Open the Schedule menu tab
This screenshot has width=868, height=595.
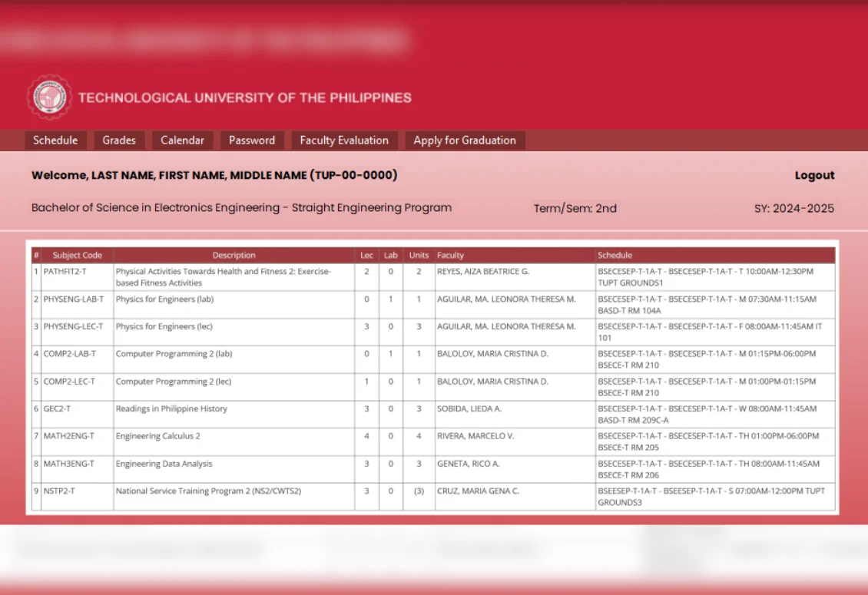55,140
